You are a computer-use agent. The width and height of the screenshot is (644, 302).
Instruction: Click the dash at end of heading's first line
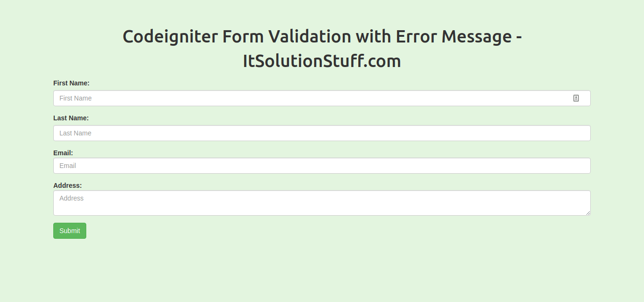coord(519,38)
